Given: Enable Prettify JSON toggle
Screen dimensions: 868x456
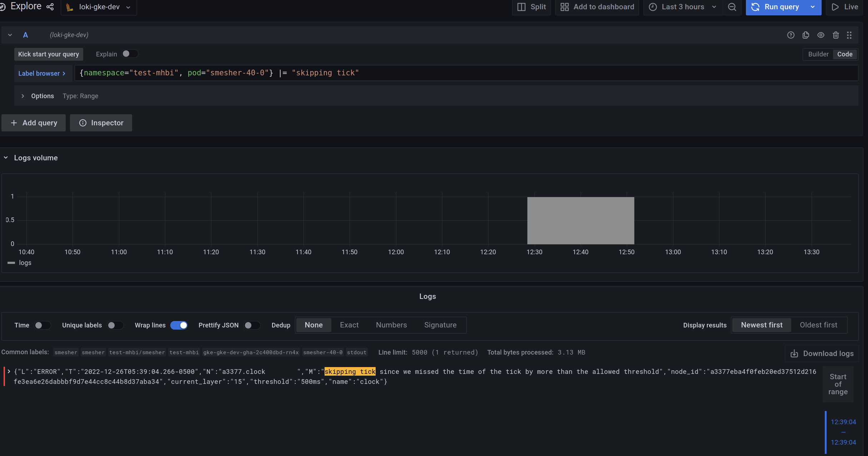Looking at the screenshot, I should (x=252, y=325).
